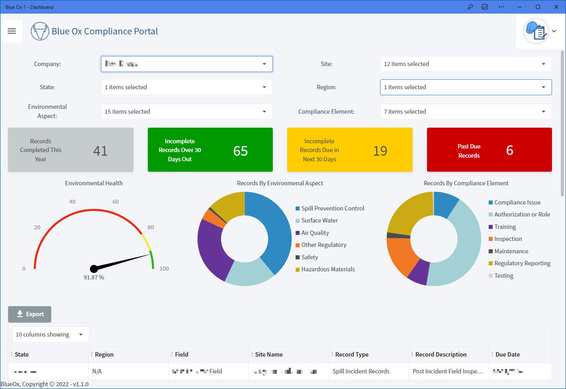This screenshot has height=389, width=566.
Task: Open the hamburger navigation menu
Action: (x=12, y=31)
